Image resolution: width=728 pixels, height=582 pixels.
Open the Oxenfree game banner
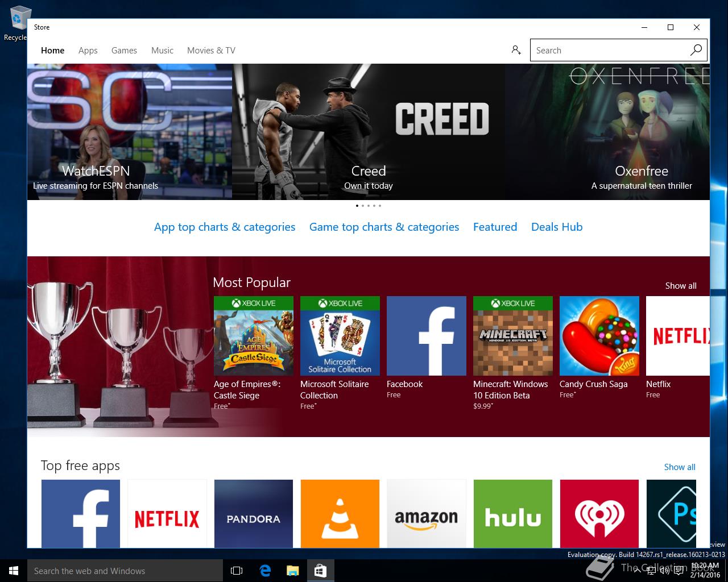pos(607,132)
